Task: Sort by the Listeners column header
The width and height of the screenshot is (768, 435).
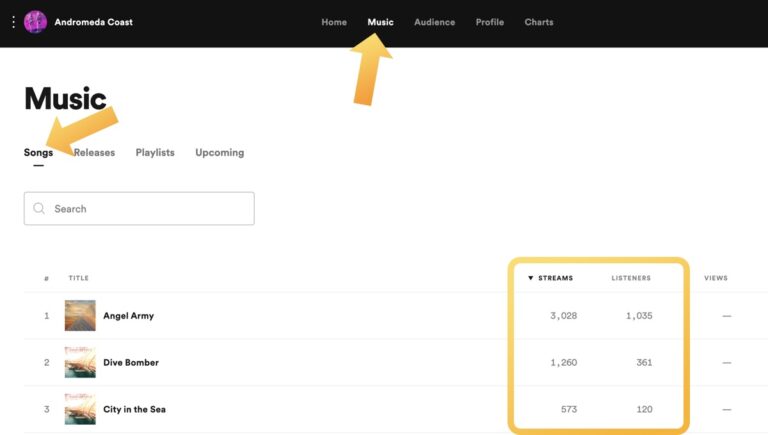Action: (x=631, y=278)
